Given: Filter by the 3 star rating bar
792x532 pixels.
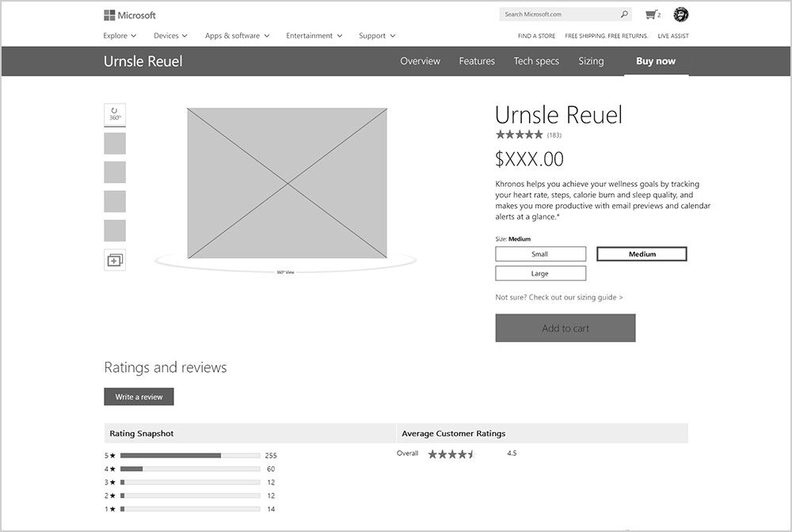Looking at the screenshot, I should coord(190,483).
